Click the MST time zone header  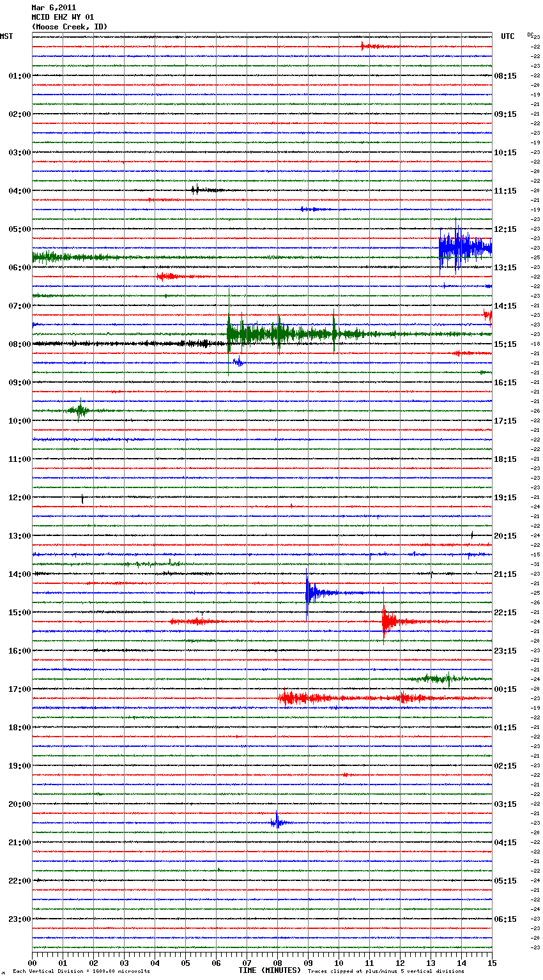pos(6,36)
